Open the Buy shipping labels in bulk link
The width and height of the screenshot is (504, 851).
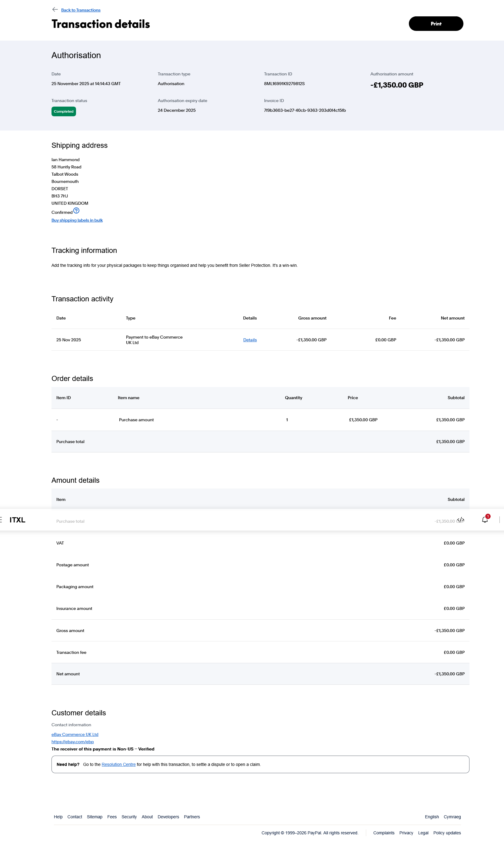point(77,220)
